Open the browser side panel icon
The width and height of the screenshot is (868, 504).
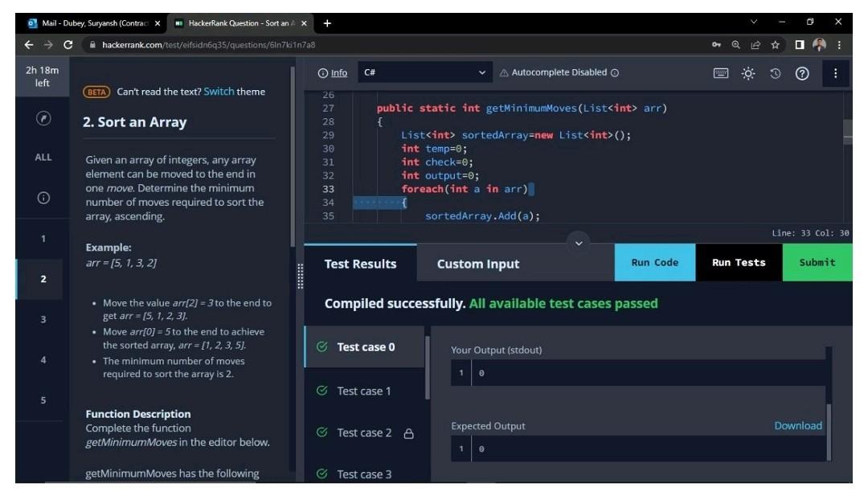[x=800, y=45]
